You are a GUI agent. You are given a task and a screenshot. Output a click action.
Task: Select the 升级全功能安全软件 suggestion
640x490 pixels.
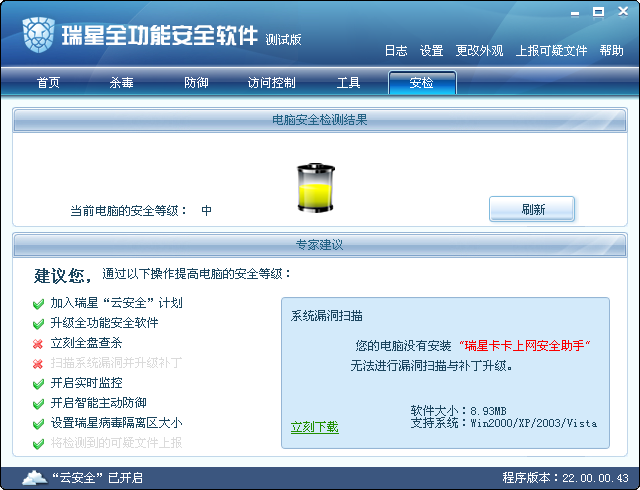coord(104,323)
